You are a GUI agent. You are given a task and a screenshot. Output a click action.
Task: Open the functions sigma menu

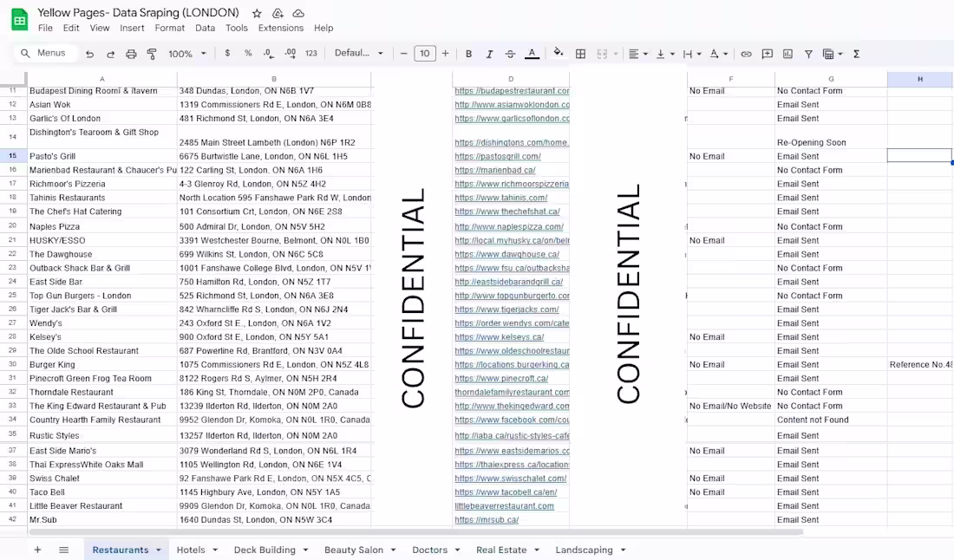tap(856, 54)
